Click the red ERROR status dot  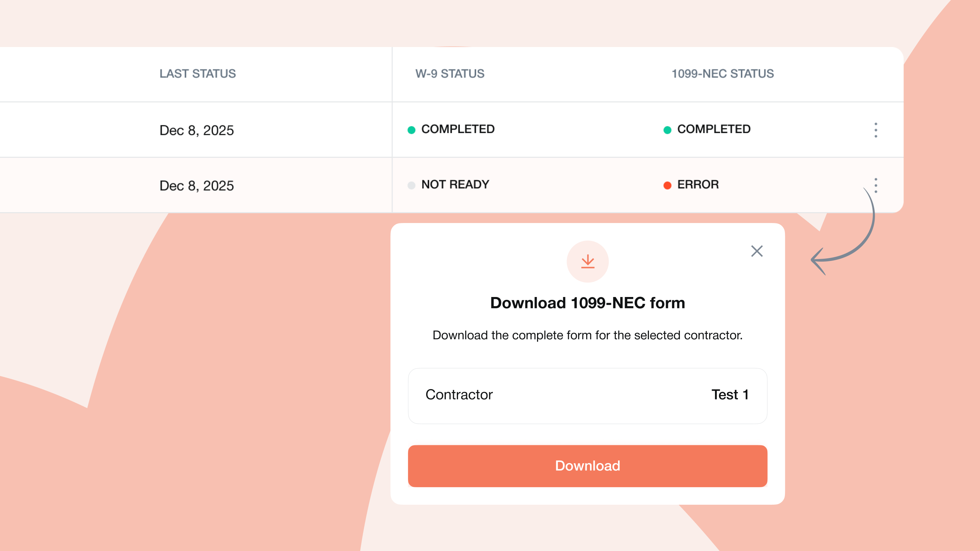click(x=667, y=185)
